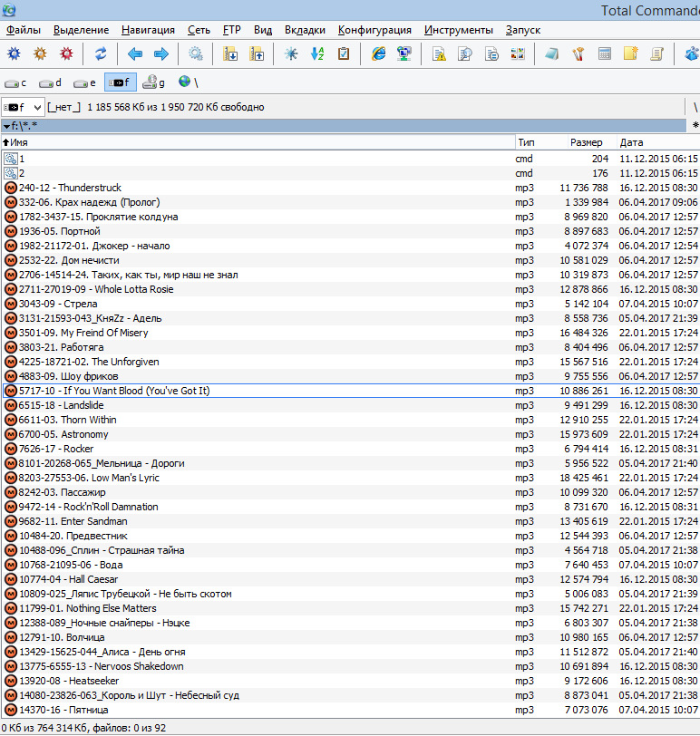
Task: Expand directory history arrow beside f:\*.*
Action: [x=6, y=126]
